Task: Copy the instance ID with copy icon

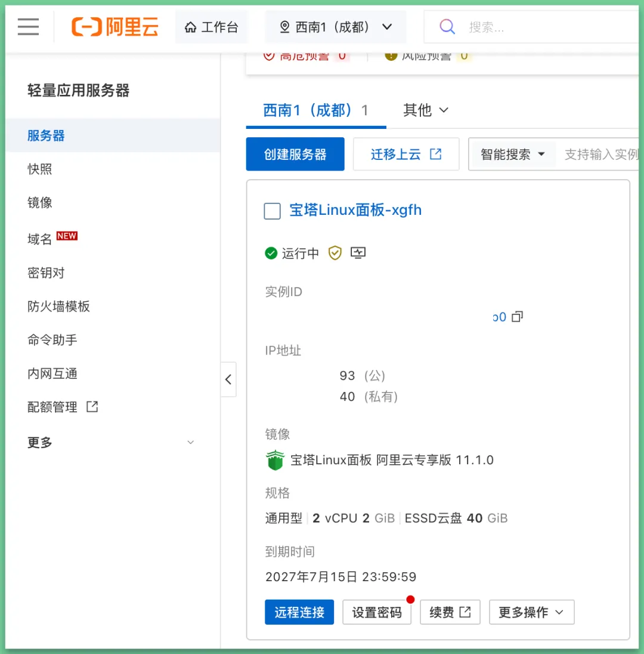Action: 517,317
